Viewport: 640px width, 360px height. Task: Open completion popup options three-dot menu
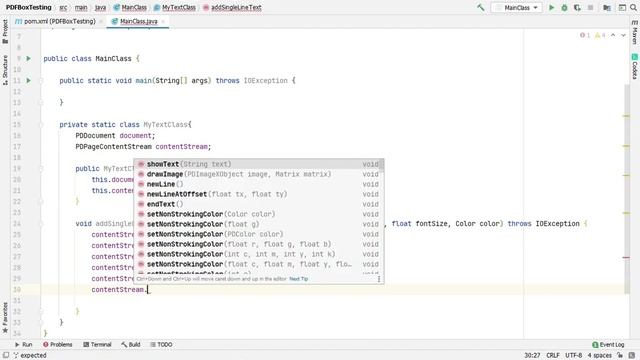[379, 279]
